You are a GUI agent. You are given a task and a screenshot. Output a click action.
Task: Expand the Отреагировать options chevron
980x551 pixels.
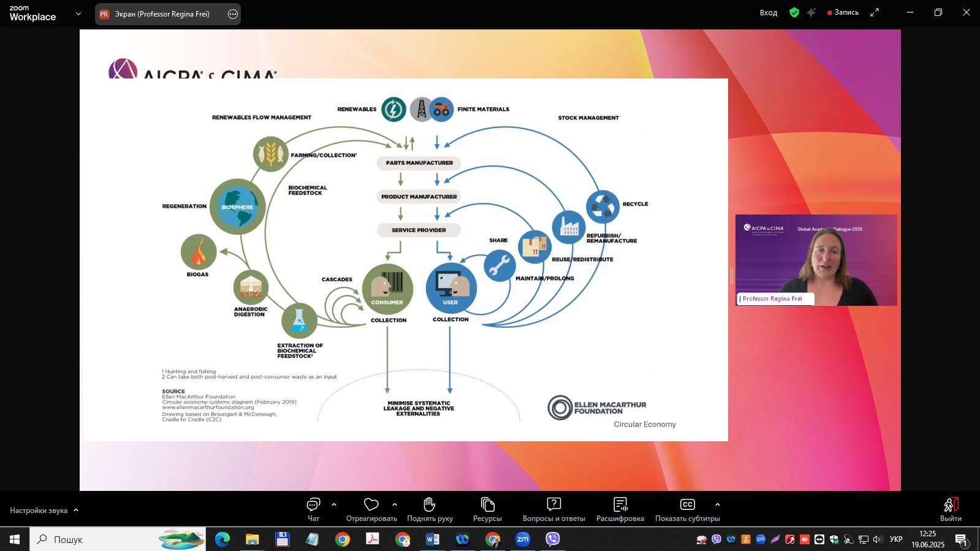(395, 504)
